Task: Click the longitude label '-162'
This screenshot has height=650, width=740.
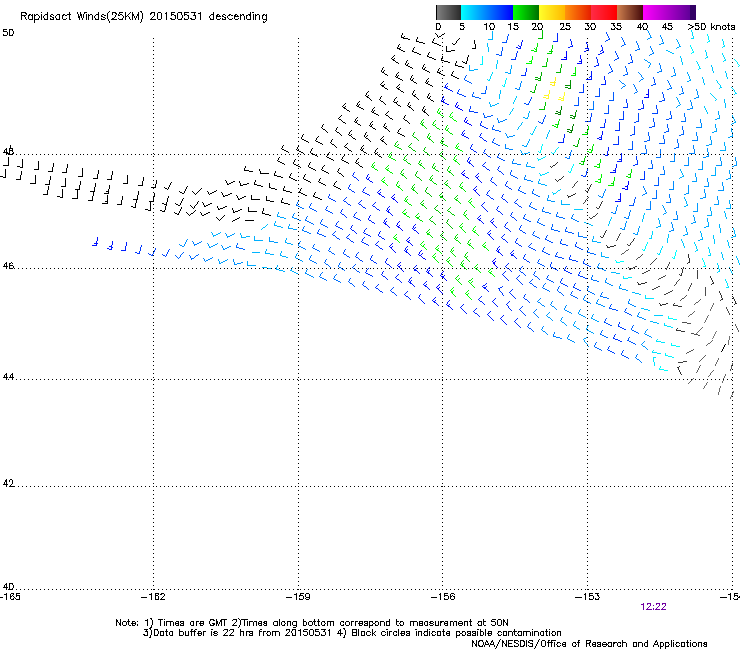Action: tap(153, 597)
